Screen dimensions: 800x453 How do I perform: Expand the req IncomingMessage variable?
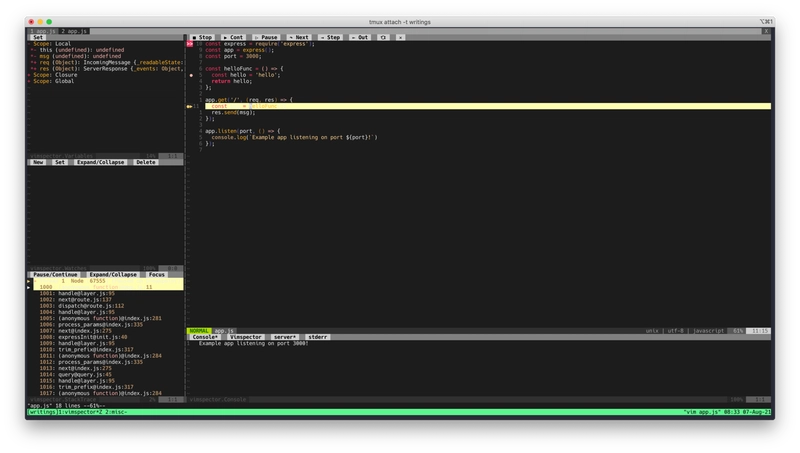(33, 62)
